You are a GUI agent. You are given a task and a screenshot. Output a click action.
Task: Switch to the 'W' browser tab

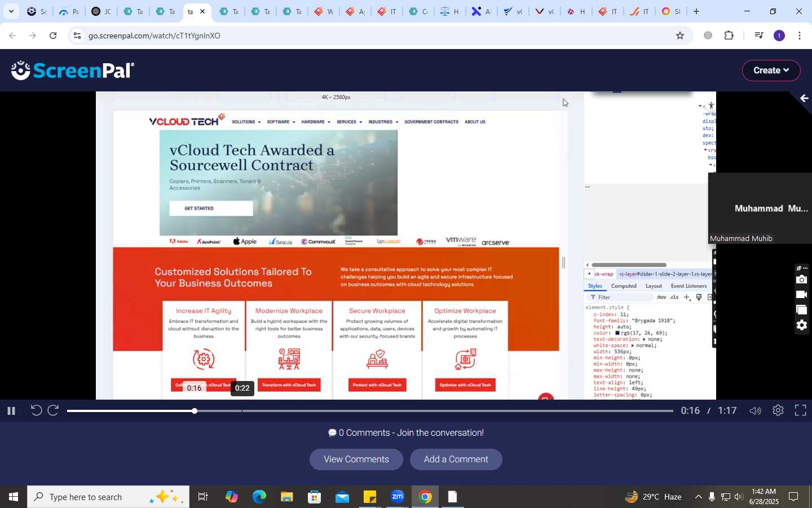[x=324, y=11]
